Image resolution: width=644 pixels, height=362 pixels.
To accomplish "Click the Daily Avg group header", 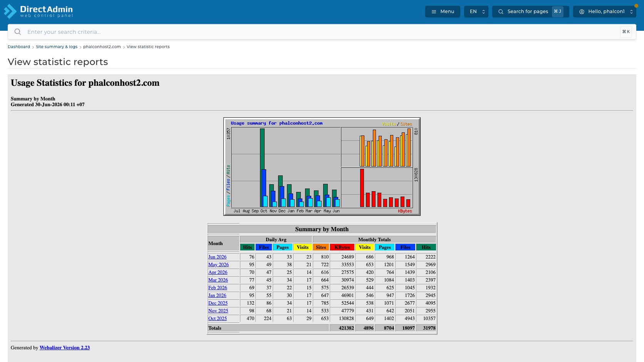I will pos(276,240).
